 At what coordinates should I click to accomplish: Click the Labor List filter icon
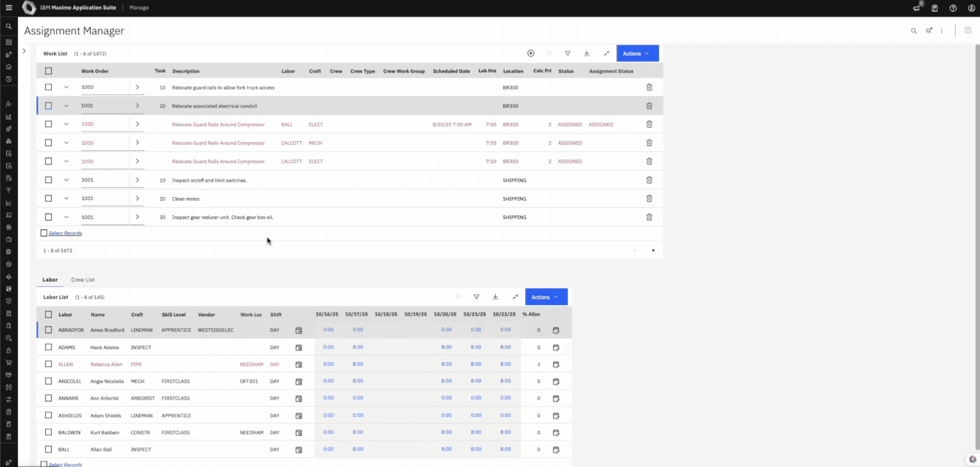coord(476,297)
